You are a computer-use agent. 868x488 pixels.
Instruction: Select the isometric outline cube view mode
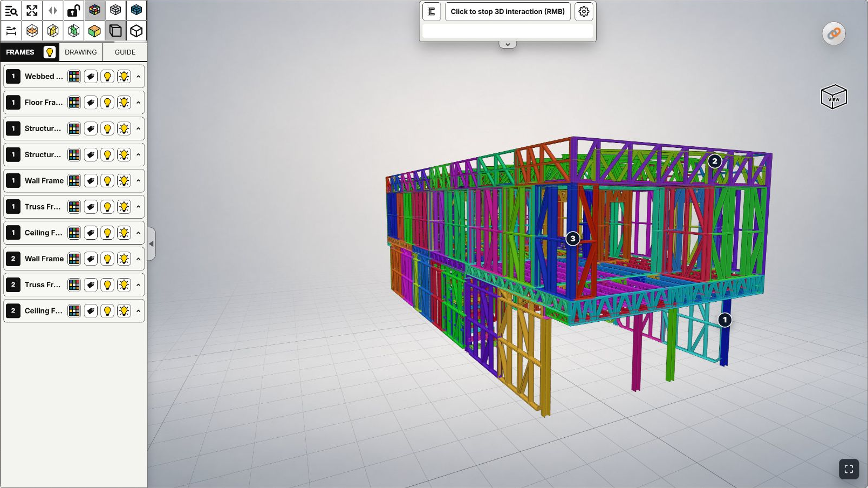click(136, 31)
